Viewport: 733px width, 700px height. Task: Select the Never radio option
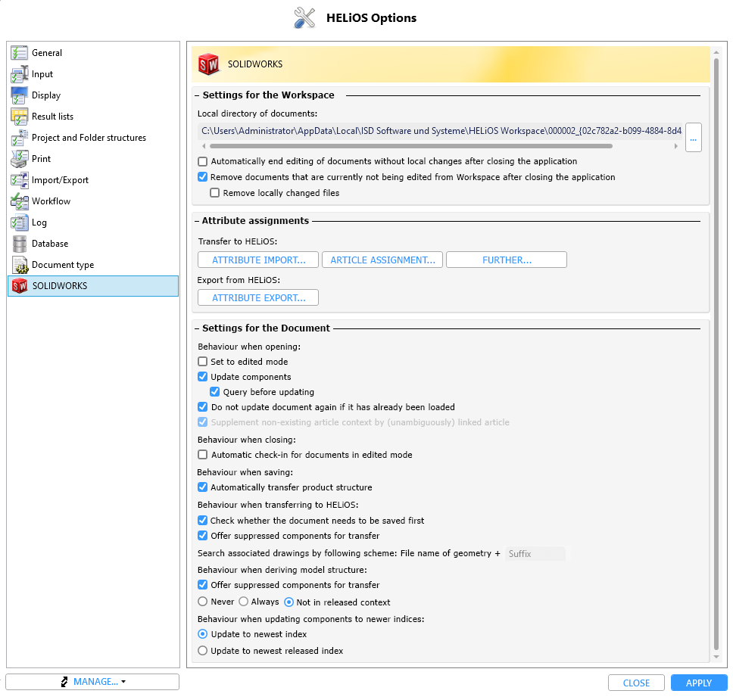pos(202,602)
